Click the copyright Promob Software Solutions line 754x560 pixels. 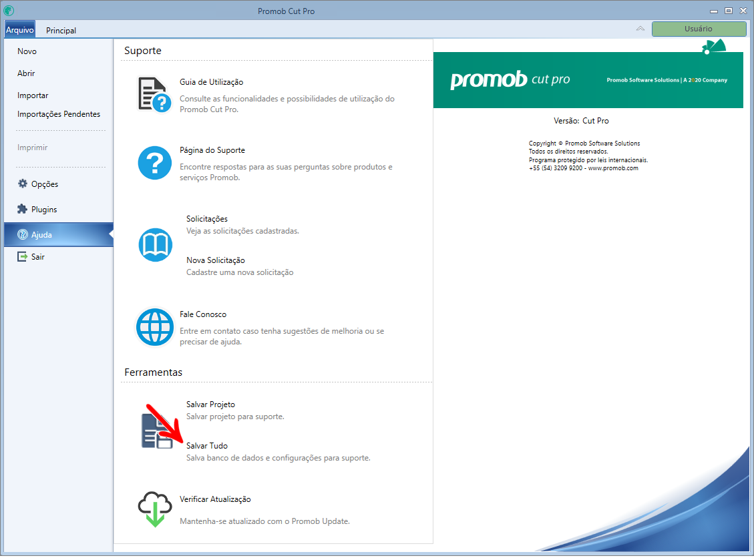tap(584, 144)
